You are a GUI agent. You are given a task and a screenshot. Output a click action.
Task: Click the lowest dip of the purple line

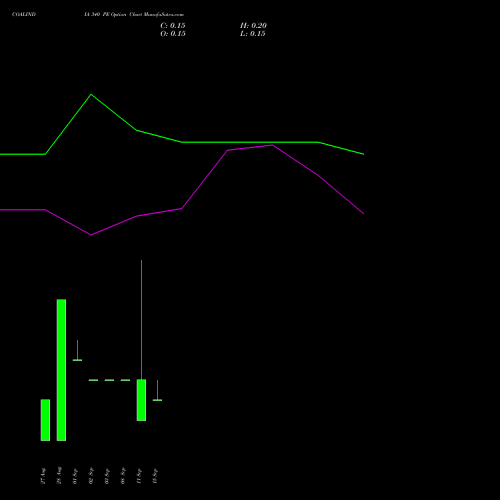pyautogui.click(x=91, y=235)
